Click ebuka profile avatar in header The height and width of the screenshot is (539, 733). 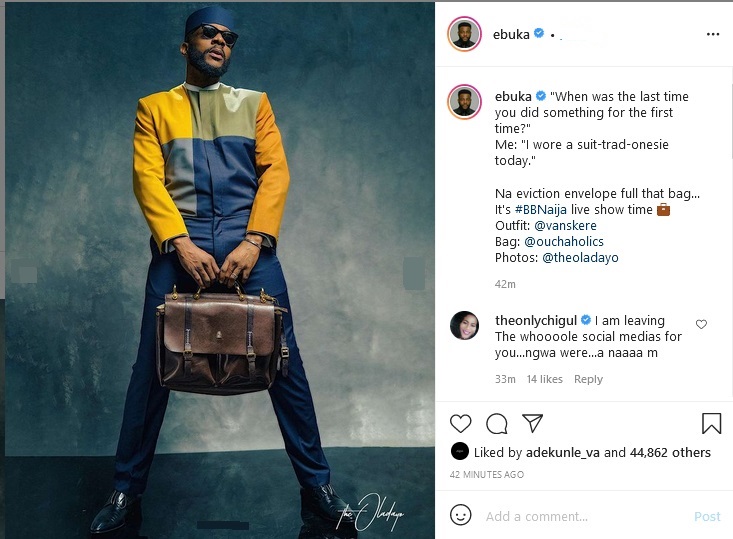tap(464, 34)
